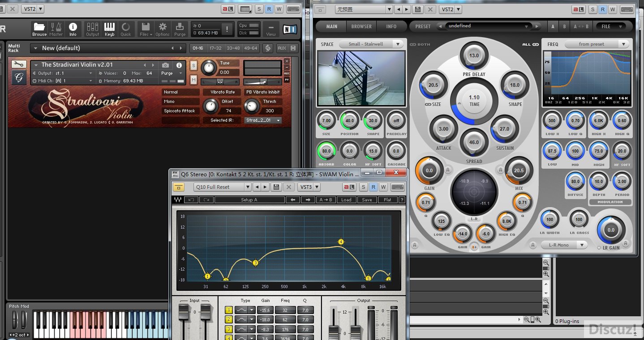Click the Multi Rack KSP script icon

pos(268,48)
